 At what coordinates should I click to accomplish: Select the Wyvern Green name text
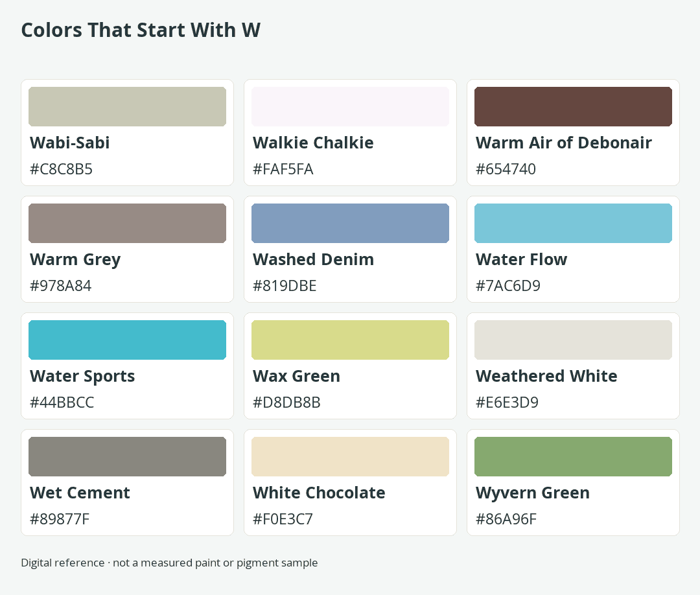533,493
